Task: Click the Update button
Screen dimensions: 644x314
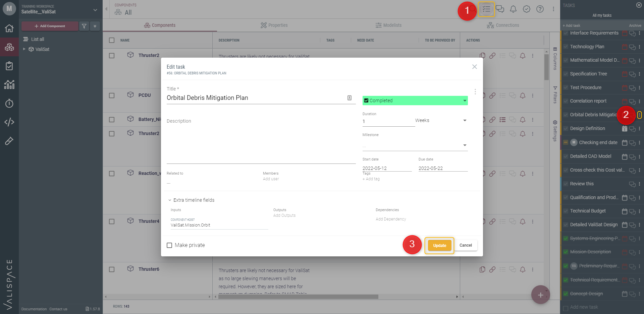Action: (x=439, y=246)
